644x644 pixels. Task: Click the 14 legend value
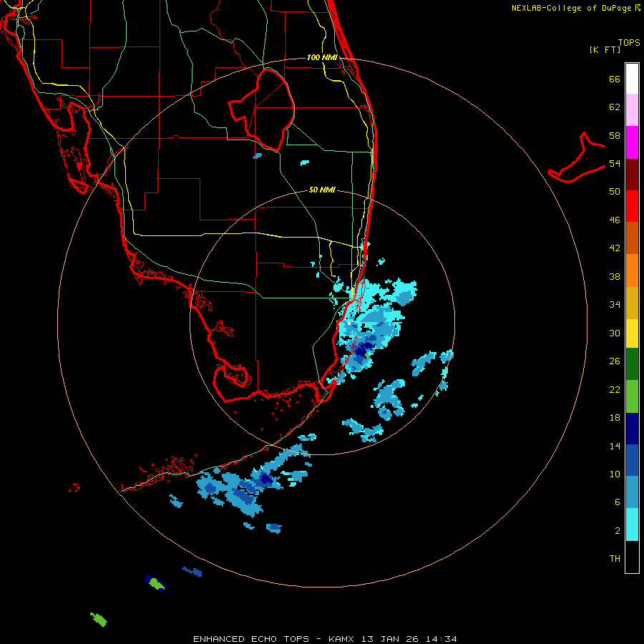[615, 446]
